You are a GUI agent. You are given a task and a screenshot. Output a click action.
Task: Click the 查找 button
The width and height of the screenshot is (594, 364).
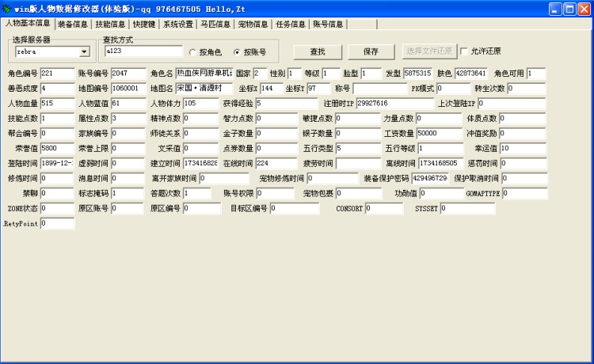317,51
